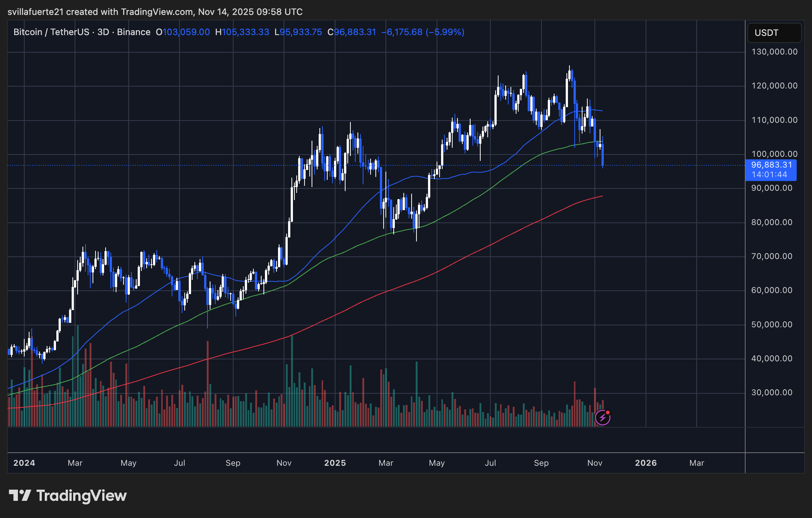Click the 2024 label on time axis
This screenshot has height=518, width=812.
(x=24, y=463)
